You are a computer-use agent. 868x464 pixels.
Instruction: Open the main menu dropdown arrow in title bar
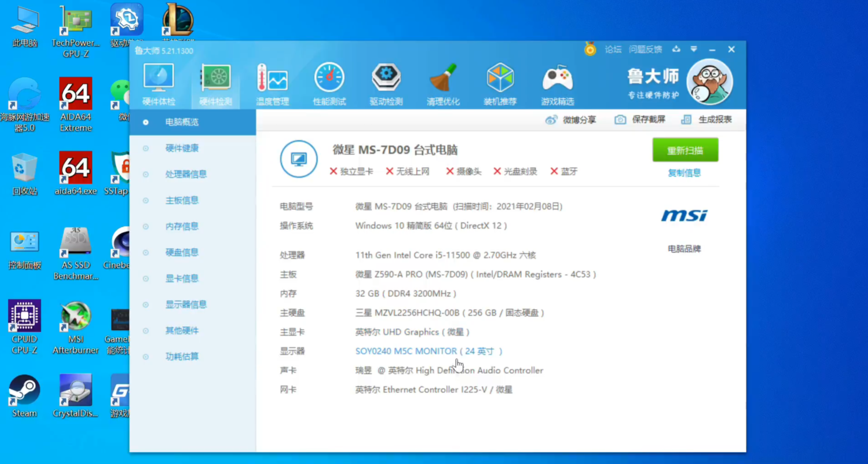(694, 49)
